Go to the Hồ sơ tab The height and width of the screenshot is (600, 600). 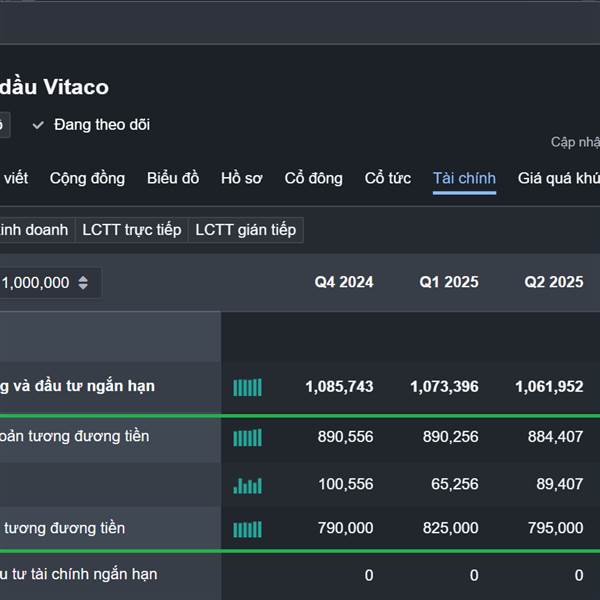[x=241, y=178]
